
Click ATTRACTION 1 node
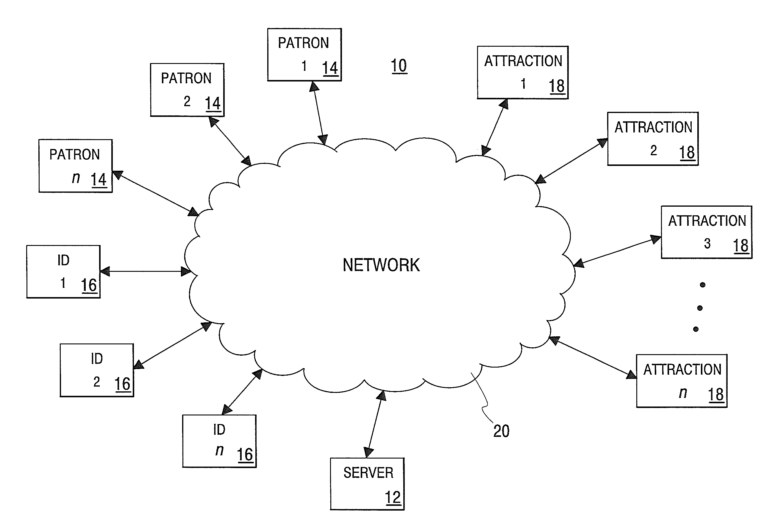tap(517, 61)
